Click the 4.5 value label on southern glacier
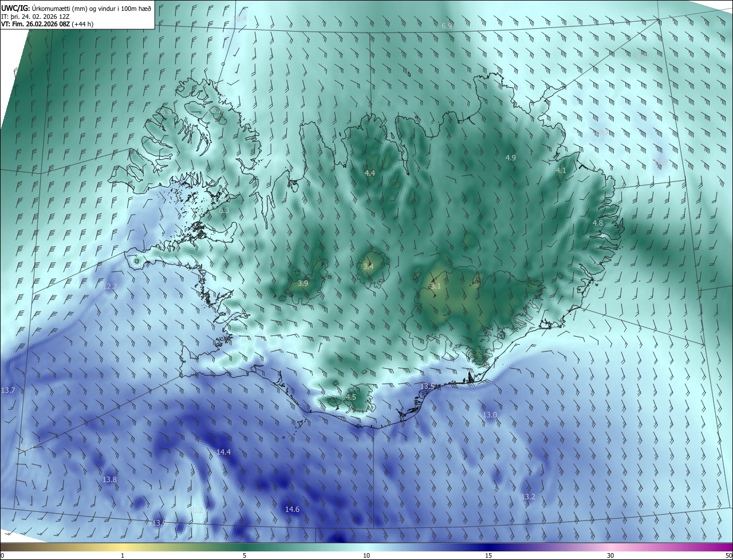The image size is (733, 560). (x=351, y=397)
